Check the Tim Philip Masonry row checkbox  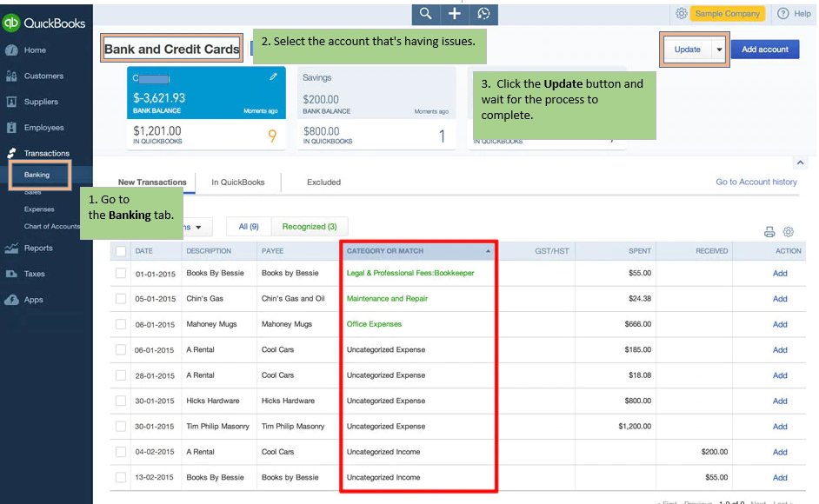(x=121, y=426)
